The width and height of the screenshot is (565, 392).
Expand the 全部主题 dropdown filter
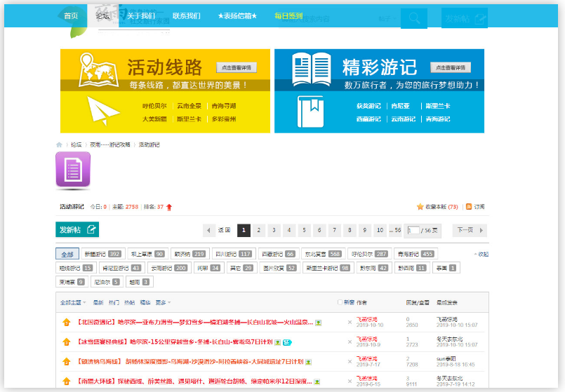point(74,302)
